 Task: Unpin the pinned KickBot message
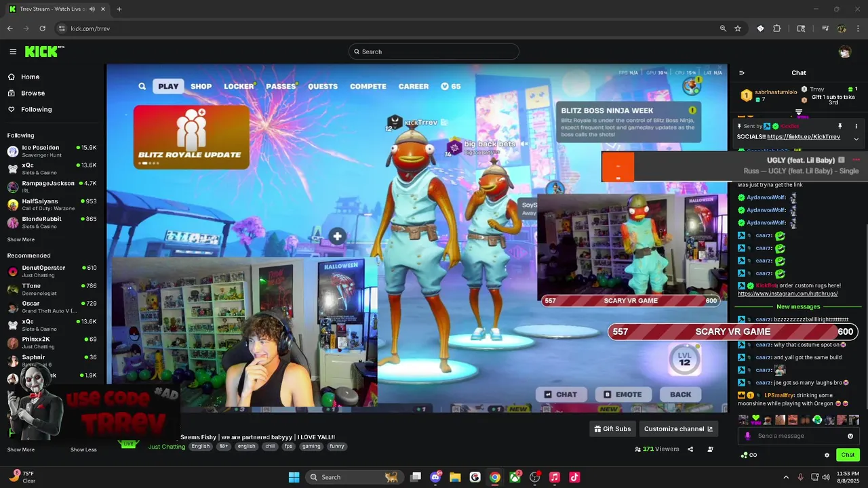click(840, 126)
